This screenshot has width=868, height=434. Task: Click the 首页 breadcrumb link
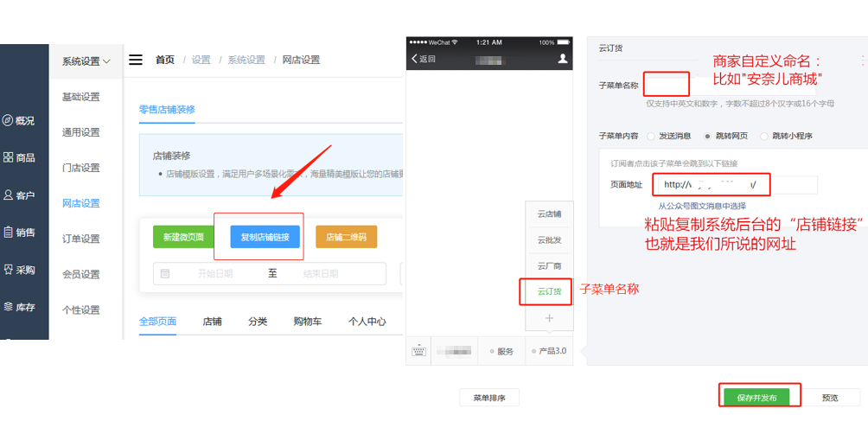click(x=165, y=60)
